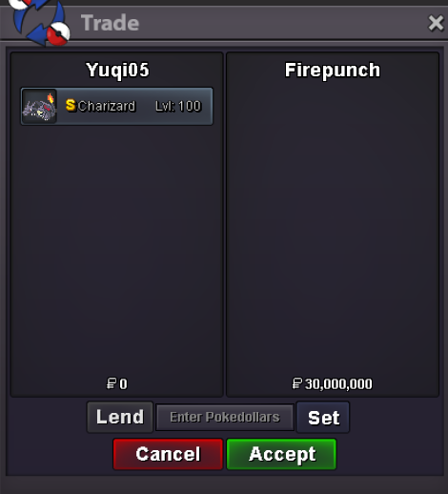
Task: Select the Charizard Lvl: 100 entry
Action: click(116, 106)
